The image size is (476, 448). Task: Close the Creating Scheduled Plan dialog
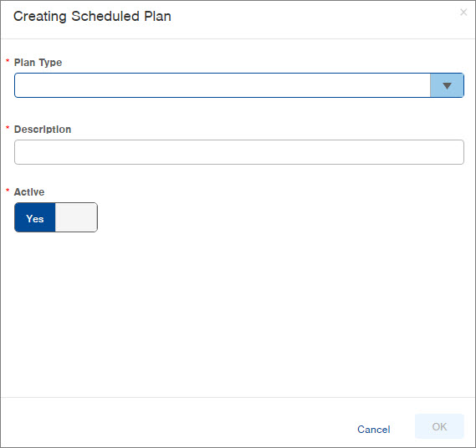click(x=463, y=13)
